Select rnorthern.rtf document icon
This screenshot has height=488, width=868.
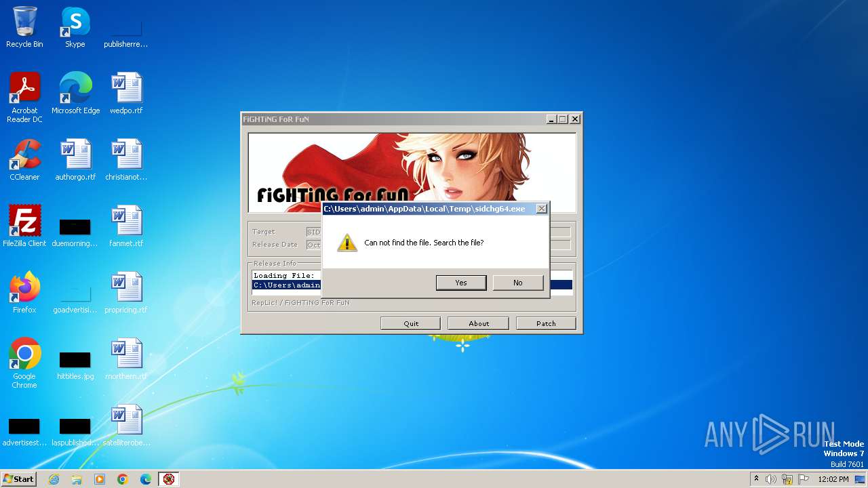pyautogui.click(x=126, y=359)
